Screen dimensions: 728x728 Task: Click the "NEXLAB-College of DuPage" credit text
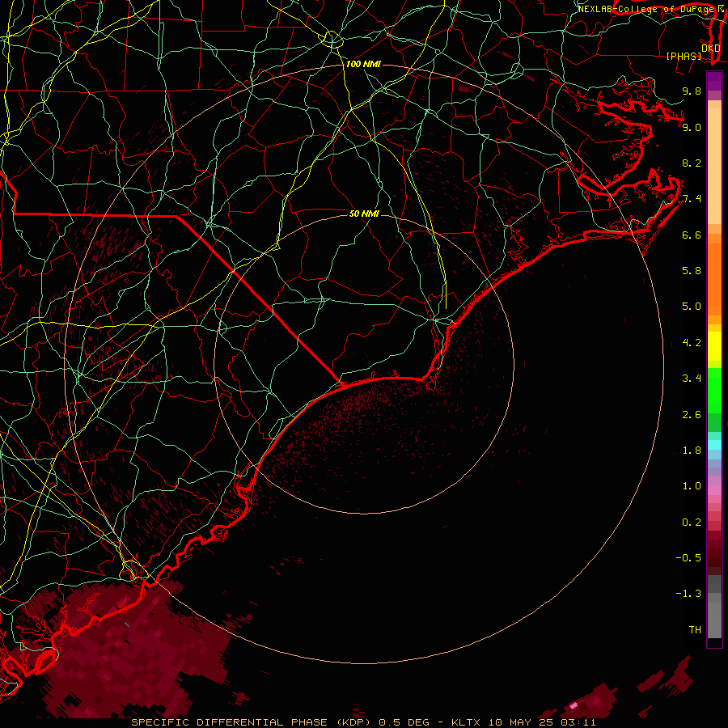pyautogui.click(x=647, y=9)
